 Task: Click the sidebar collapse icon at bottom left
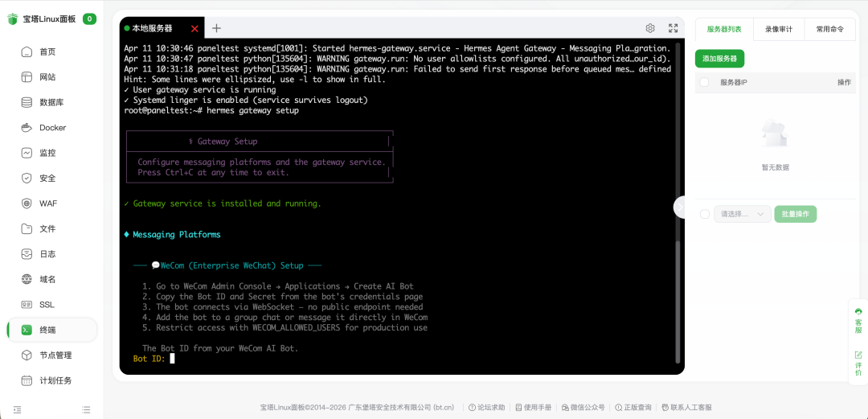coord(17,410)
